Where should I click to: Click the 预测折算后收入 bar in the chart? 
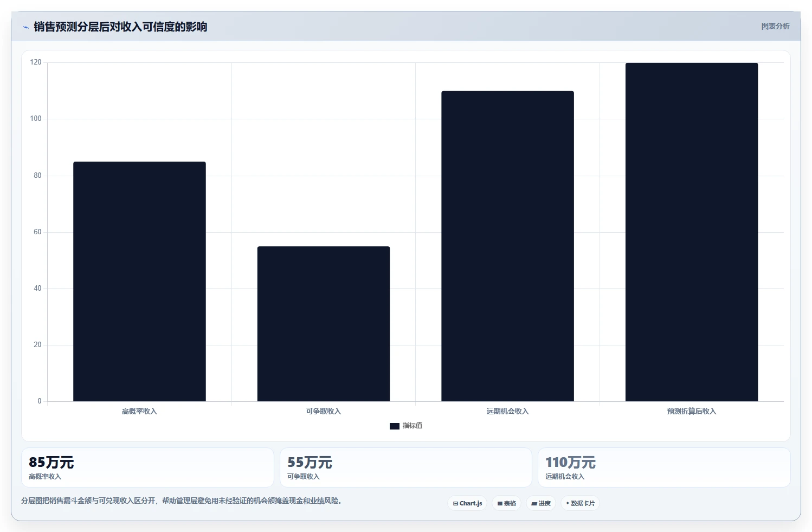pyautogui.click(x=692, y=232)
